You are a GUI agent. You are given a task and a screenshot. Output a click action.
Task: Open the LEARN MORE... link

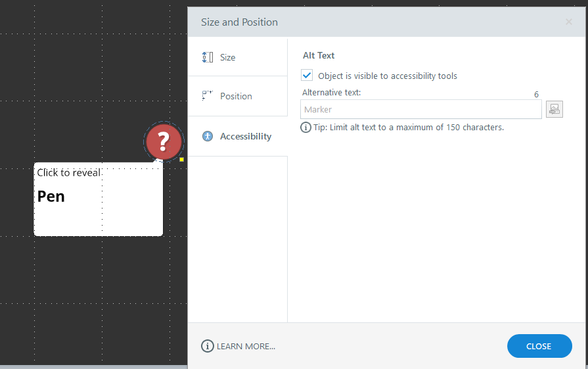(x=246, y=346)
